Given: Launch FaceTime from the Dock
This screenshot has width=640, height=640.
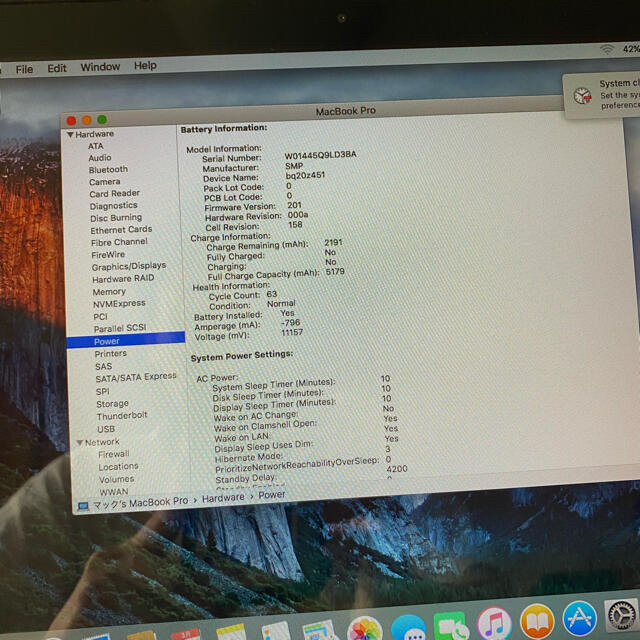Looking at the screenshot, I should pyautogui.click(x=451, y=626).
